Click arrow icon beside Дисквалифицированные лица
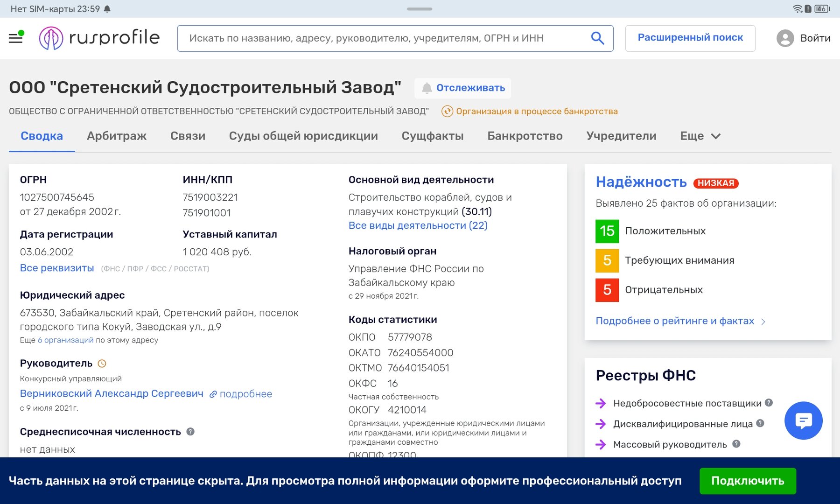 [x=601, y=424]
